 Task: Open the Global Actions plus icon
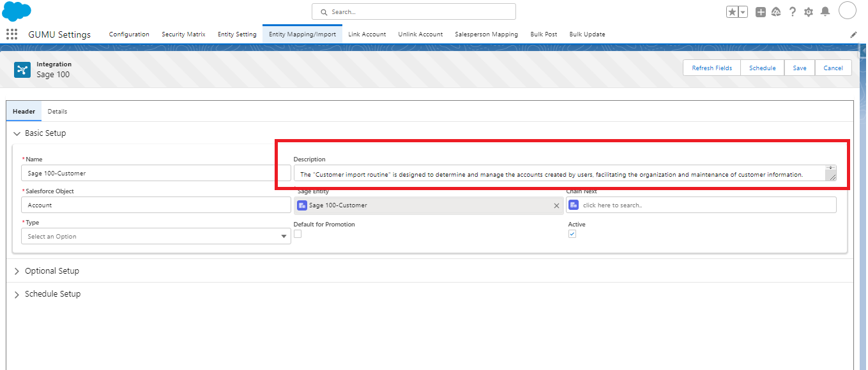761,12
